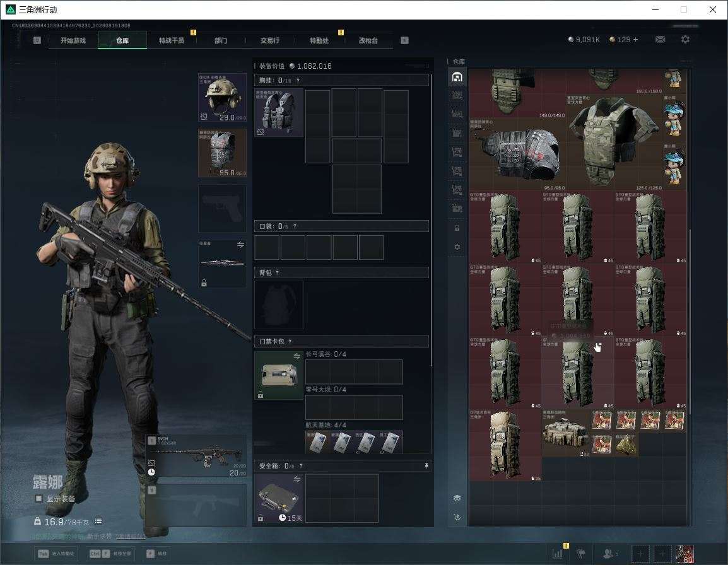728x565 pixels.
Task: Click the 9,091K currency balance
Action: pyautogui.click(x=584, y=40)
